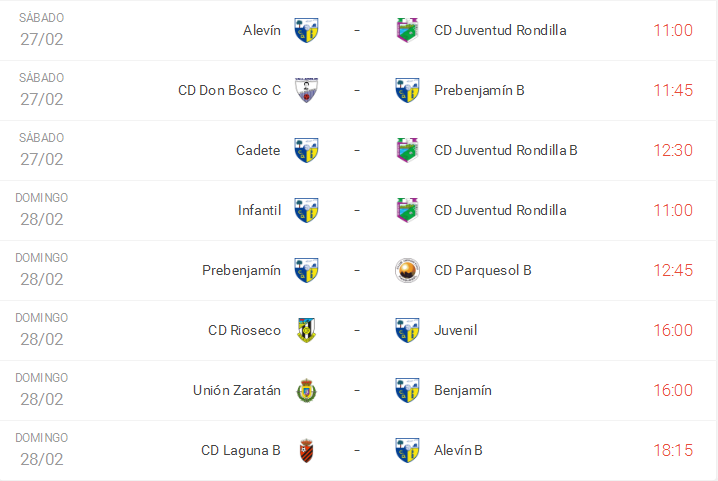Click the crest next to Juvenil
This screenshot has width=718, height=481.
tap(407, 330)
